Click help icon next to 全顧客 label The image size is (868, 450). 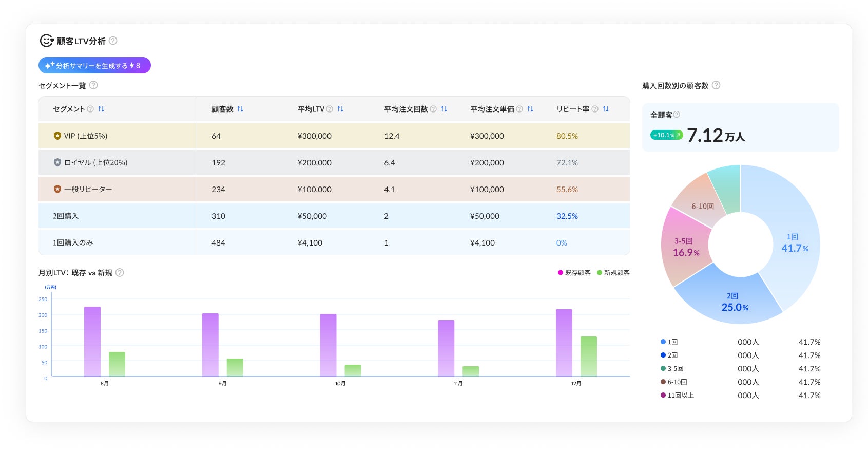(x=677, y=115)
